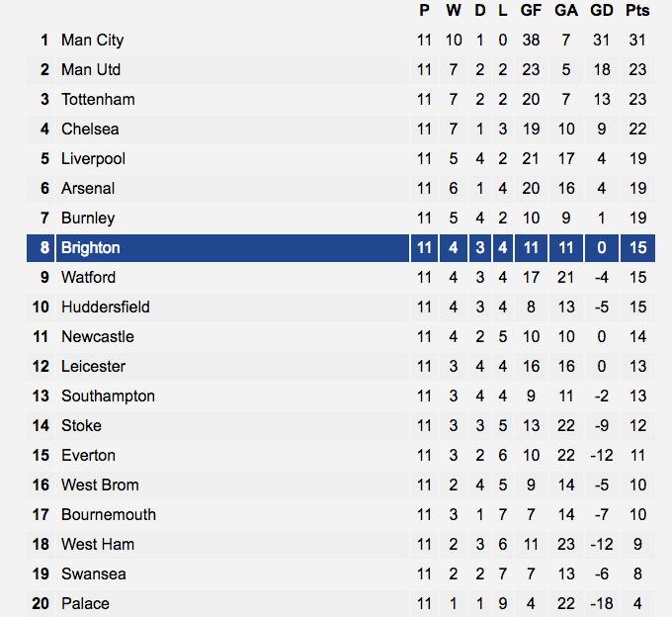Open the Tottenham team entry
Screen dimensions: 672x617
pos(98,100)
